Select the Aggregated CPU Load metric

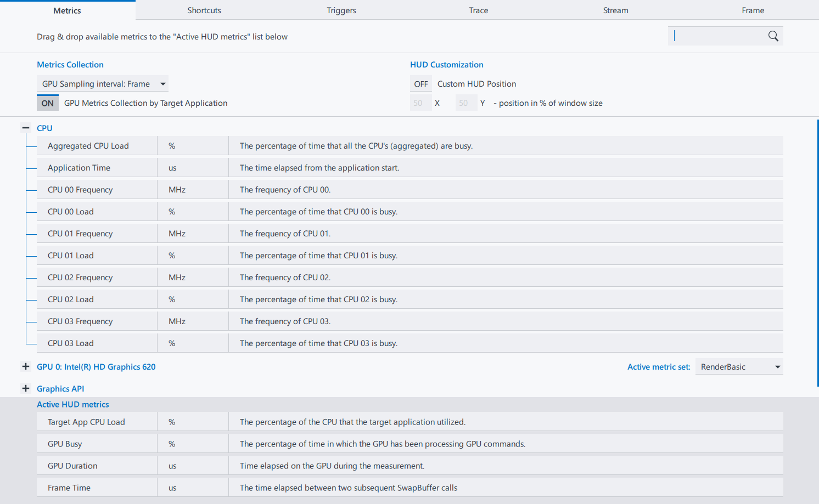(88, 146)
